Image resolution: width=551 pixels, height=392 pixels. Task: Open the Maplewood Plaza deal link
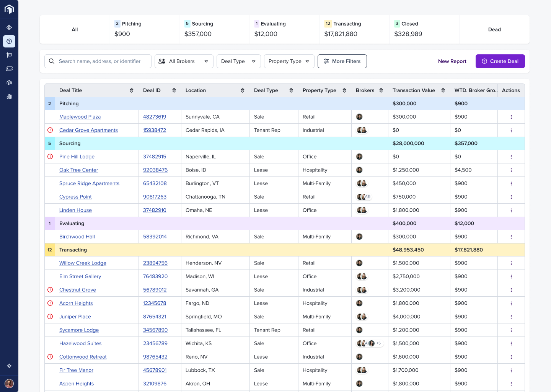point(80,117)
